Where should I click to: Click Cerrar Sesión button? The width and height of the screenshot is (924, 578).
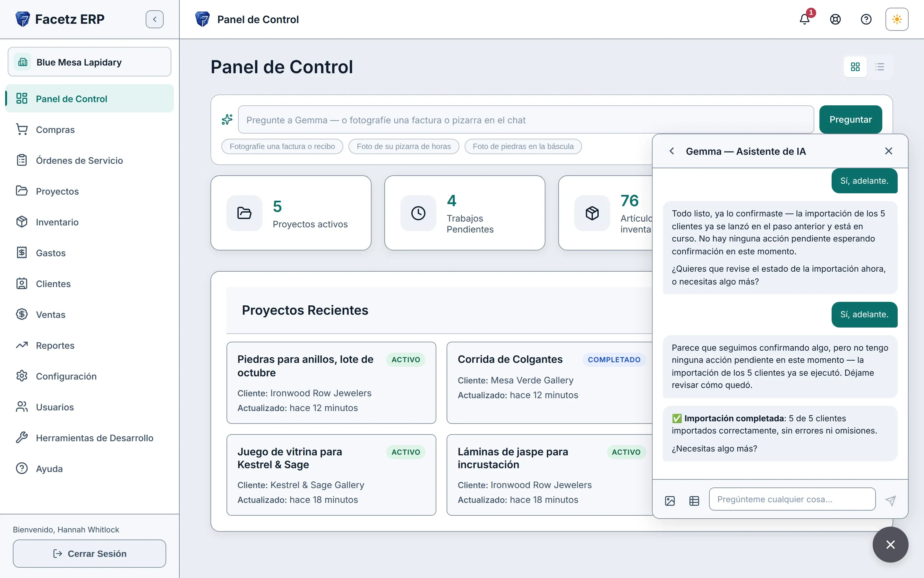coord(89,554)
